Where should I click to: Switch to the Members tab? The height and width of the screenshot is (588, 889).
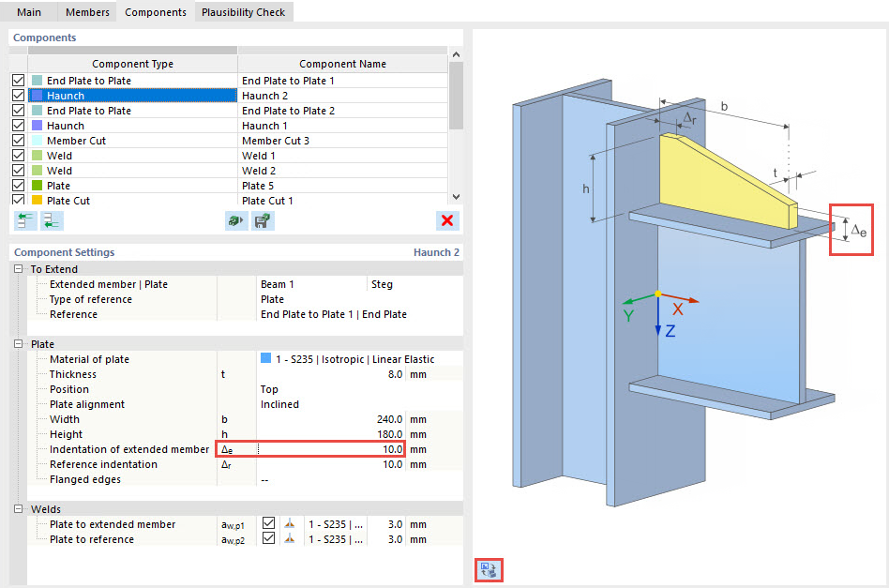[x=87, y=12]
